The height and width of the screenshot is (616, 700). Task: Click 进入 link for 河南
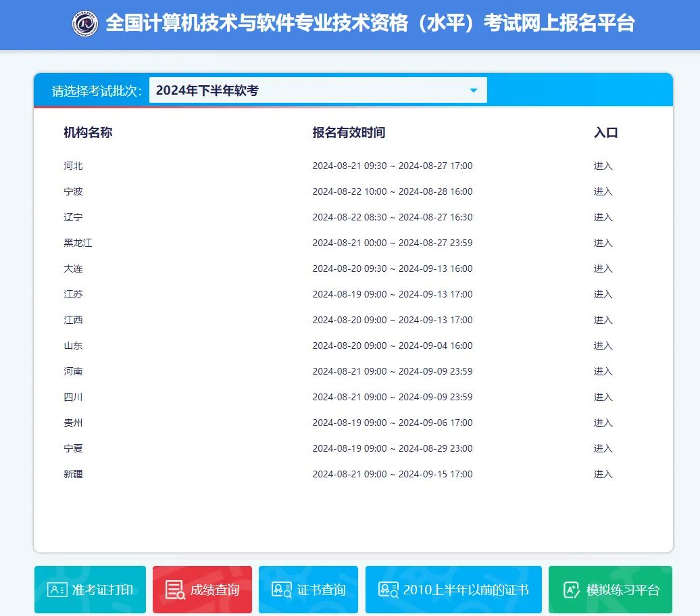(x=603, y=371)
